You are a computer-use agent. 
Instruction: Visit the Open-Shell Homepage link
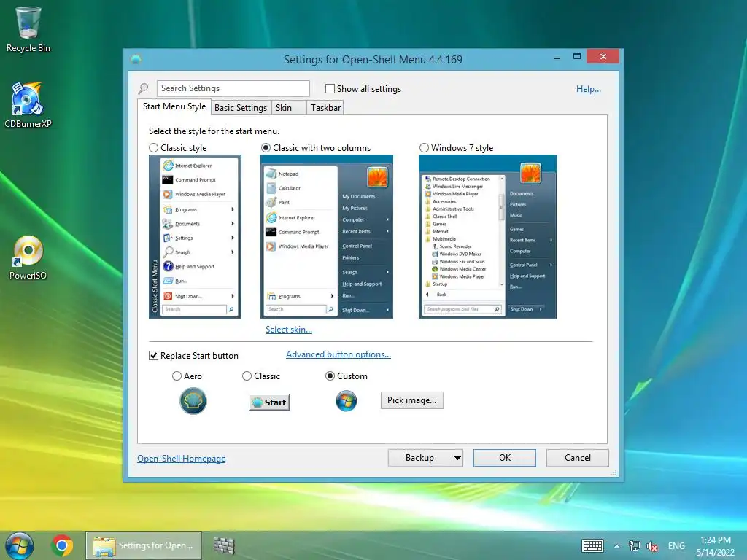[182, 459]
